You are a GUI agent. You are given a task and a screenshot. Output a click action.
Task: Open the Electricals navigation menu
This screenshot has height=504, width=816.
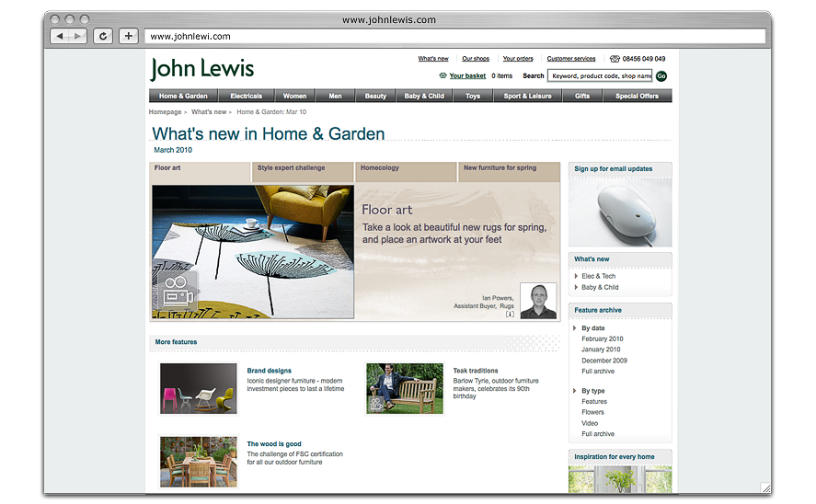click(x=246, y=96)
